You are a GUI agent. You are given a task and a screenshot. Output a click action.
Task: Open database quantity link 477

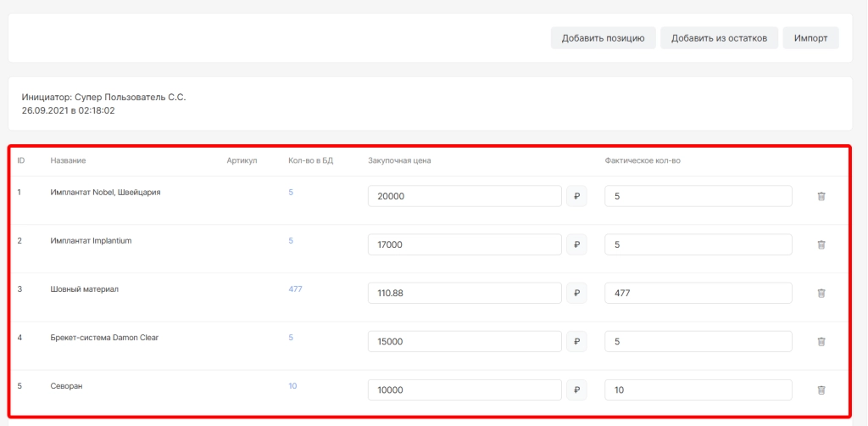(x=295, y=289)
